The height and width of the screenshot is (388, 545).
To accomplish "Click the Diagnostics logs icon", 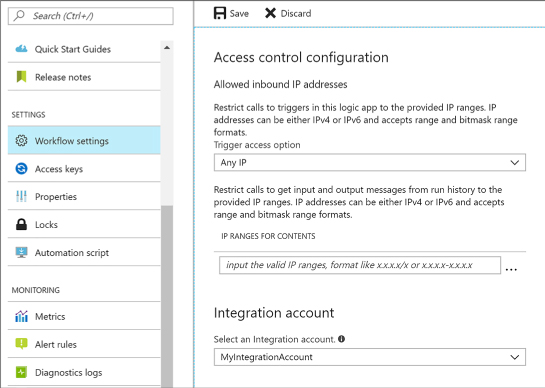I will coord(21,372).
